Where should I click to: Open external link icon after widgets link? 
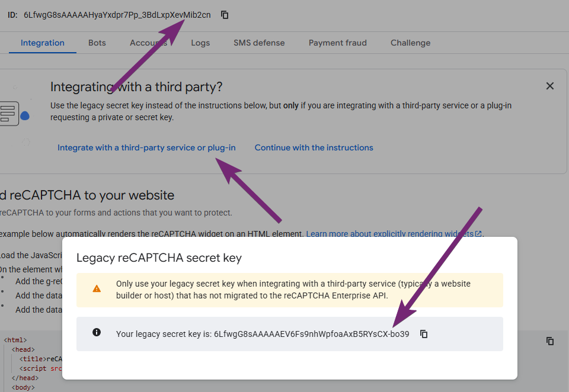(478, 234)
